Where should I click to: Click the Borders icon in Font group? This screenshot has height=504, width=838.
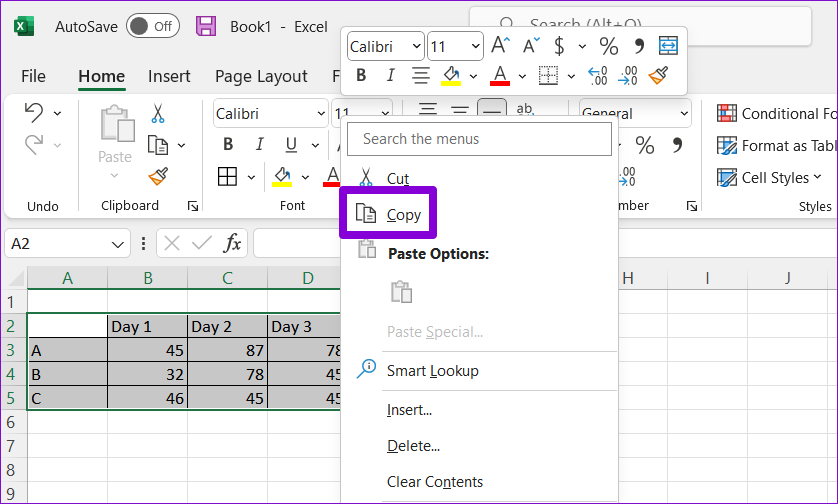tap(228, 177)
